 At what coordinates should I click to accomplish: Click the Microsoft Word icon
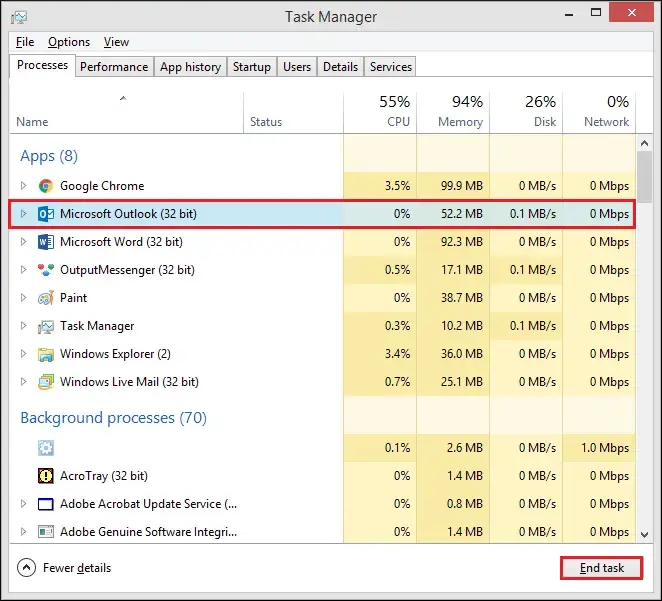[46, 242]
